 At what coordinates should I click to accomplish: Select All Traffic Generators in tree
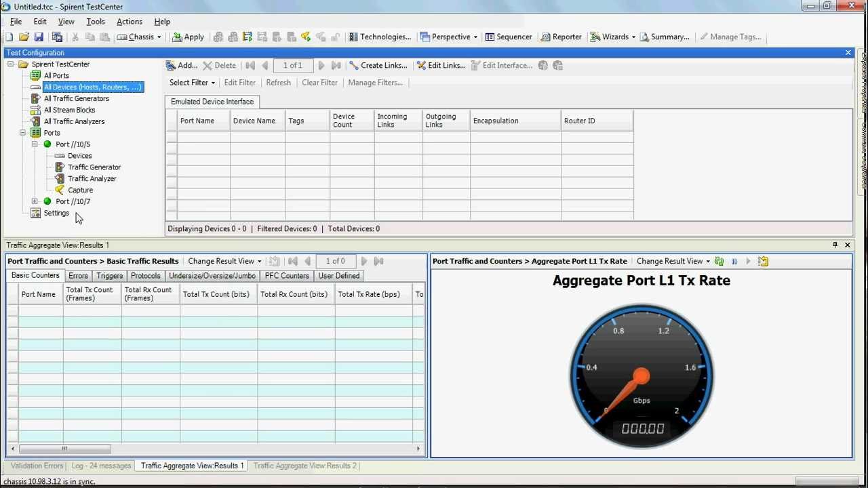pyautogui.click(x=76, y=98)
